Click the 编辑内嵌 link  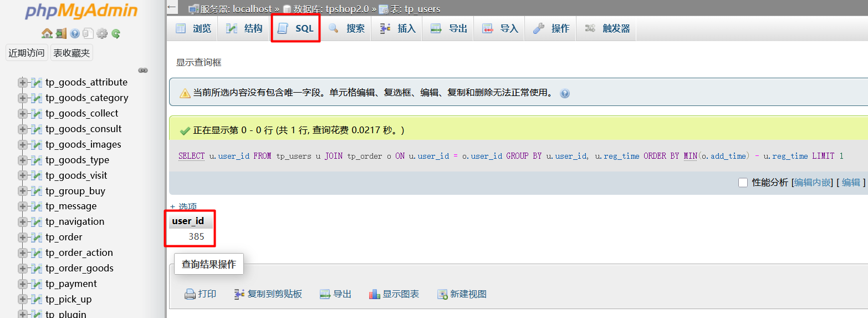812,183
